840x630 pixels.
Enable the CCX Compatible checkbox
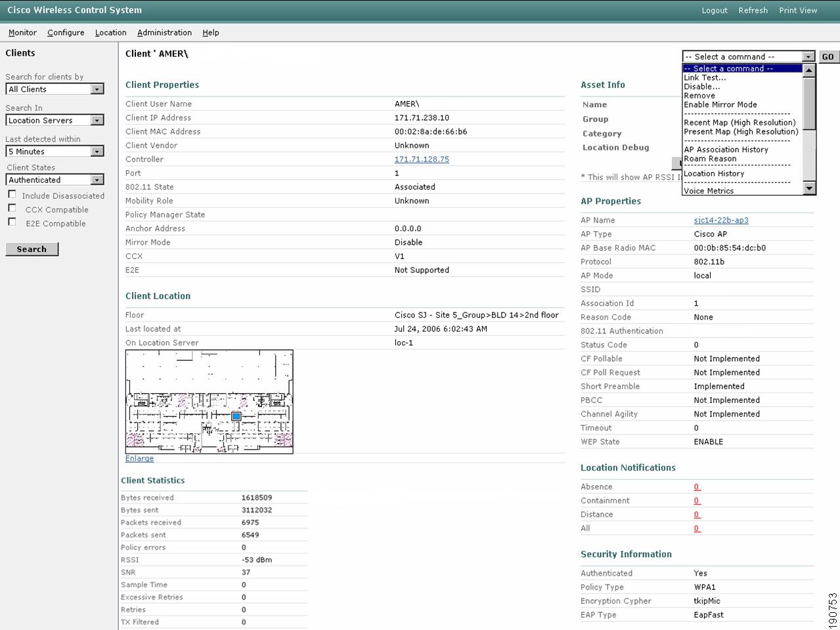tap(12, 208)
